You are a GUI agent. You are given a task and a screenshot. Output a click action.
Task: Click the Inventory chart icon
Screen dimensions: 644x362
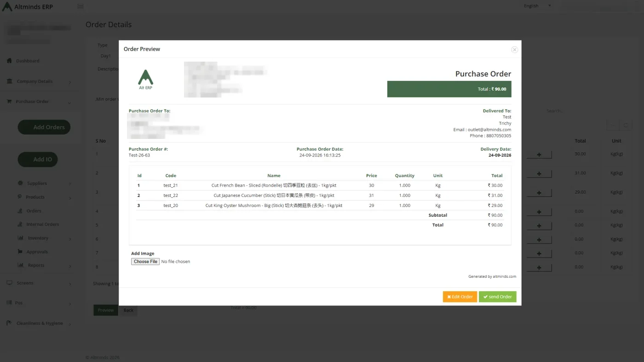20,238
